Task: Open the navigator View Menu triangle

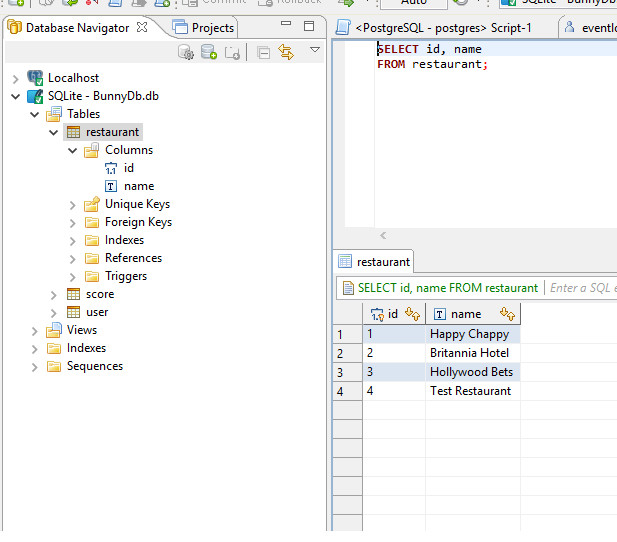Action: [315, 50]
